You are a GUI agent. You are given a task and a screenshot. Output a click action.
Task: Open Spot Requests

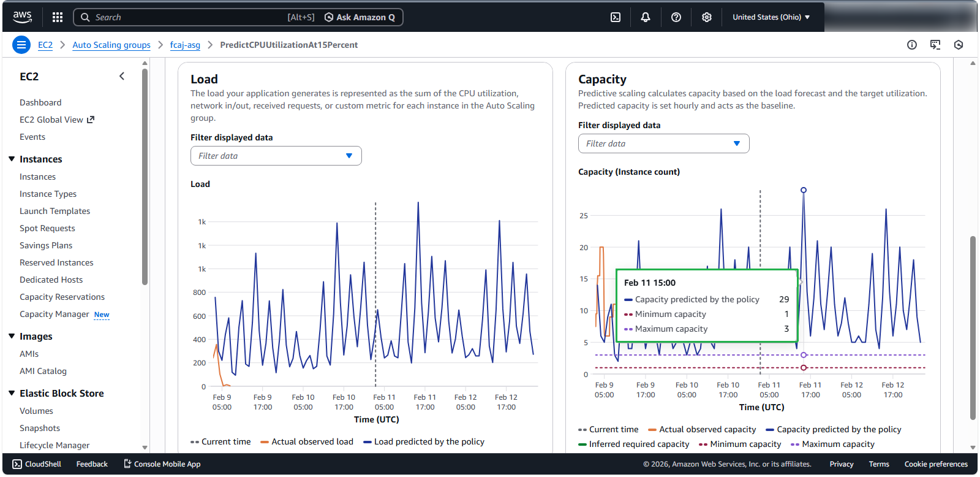(x=47, y=228)
